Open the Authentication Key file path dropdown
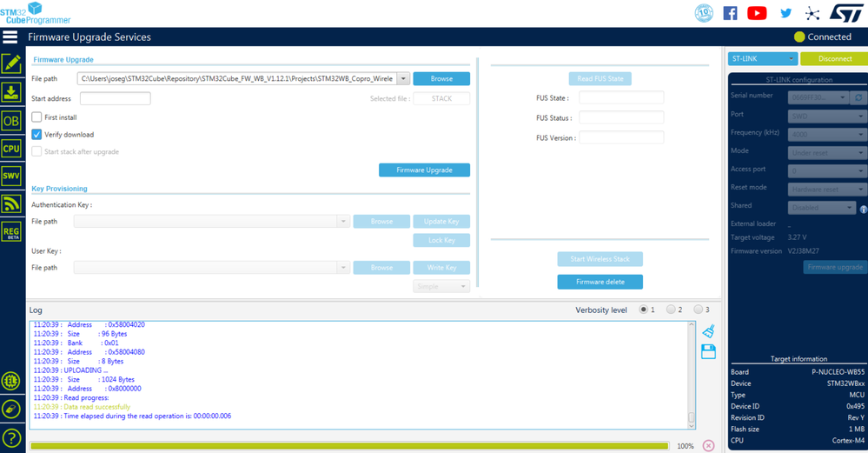 [x=343, y=222]
